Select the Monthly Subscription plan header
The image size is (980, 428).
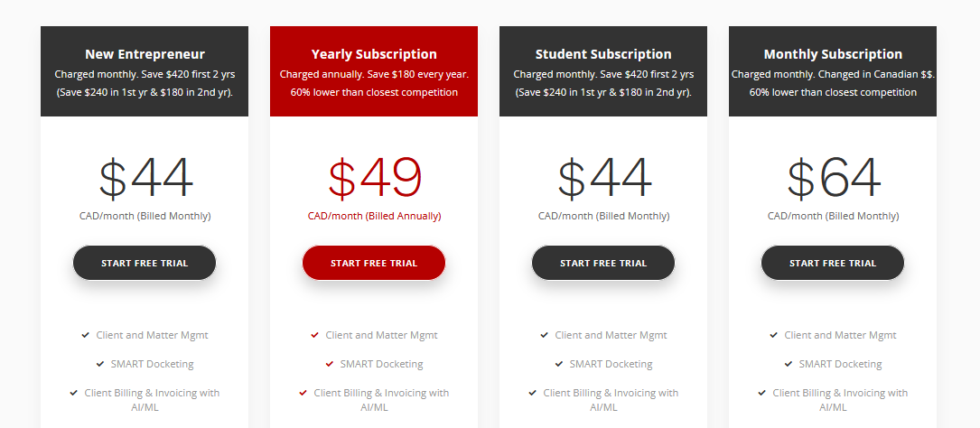point(833,71)
